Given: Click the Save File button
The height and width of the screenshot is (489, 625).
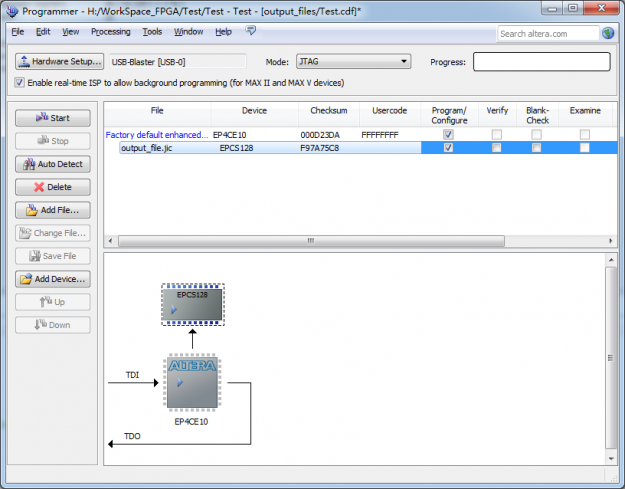Looking at the screenshot, I should [x=53, y=256].
